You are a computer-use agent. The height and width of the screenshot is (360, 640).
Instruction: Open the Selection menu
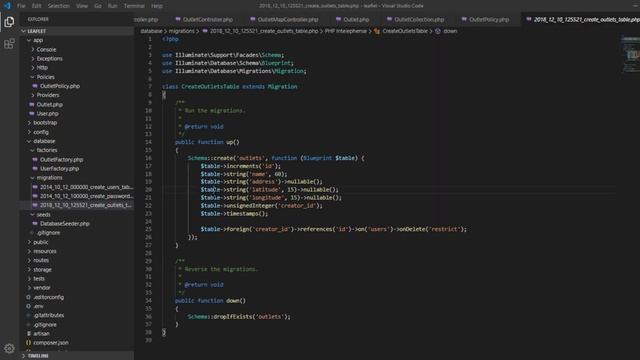coord(59,6)
